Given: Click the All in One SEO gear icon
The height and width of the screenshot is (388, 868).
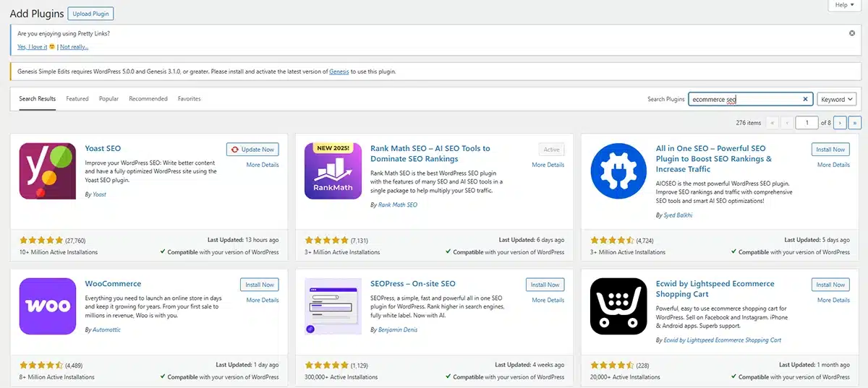Looking at the screenshot, I should (618, 171).
